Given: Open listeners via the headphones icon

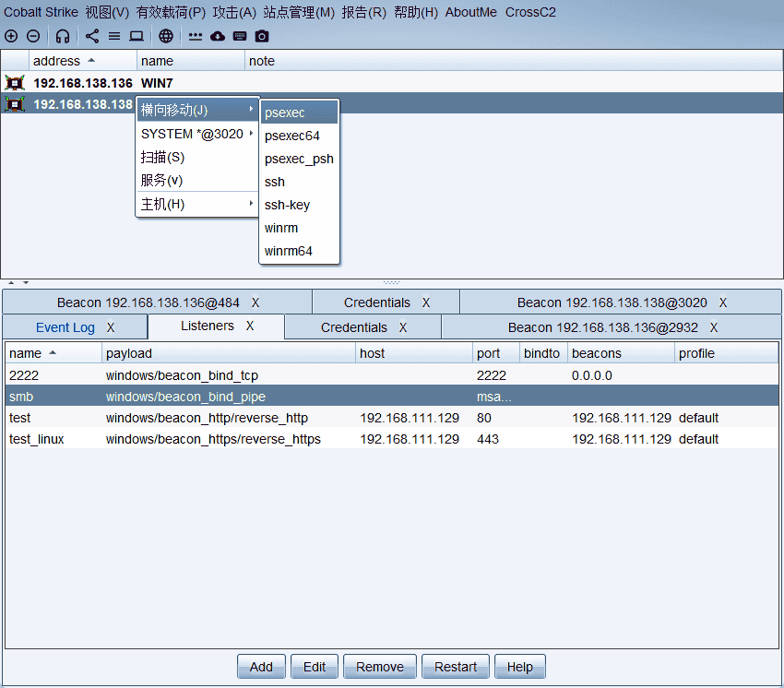Looking at the screenshot, I should tap(63, 36).
